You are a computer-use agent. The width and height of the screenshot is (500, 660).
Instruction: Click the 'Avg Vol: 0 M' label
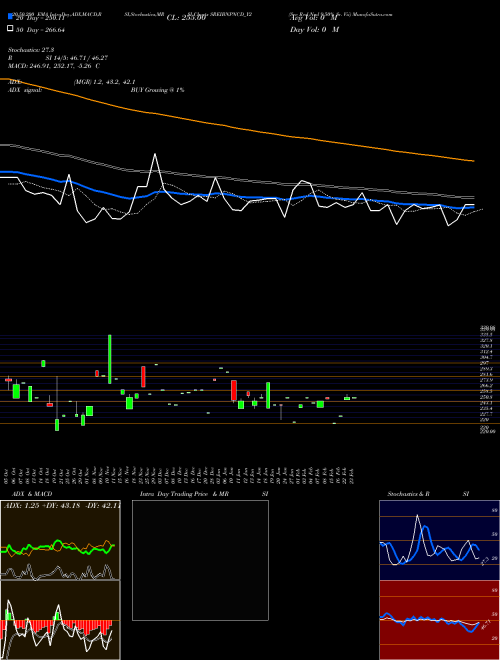(314, 18)
